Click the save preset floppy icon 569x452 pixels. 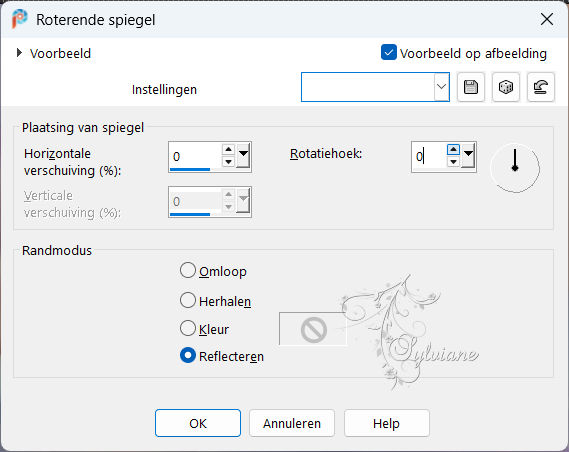pos(471,87)
